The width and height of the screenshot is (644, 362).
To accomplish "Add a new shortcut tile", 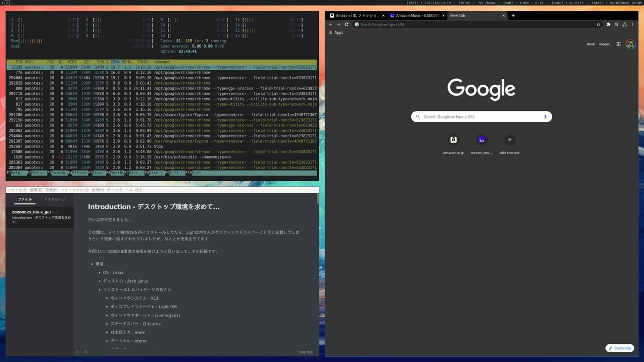I will click(510, 144).
